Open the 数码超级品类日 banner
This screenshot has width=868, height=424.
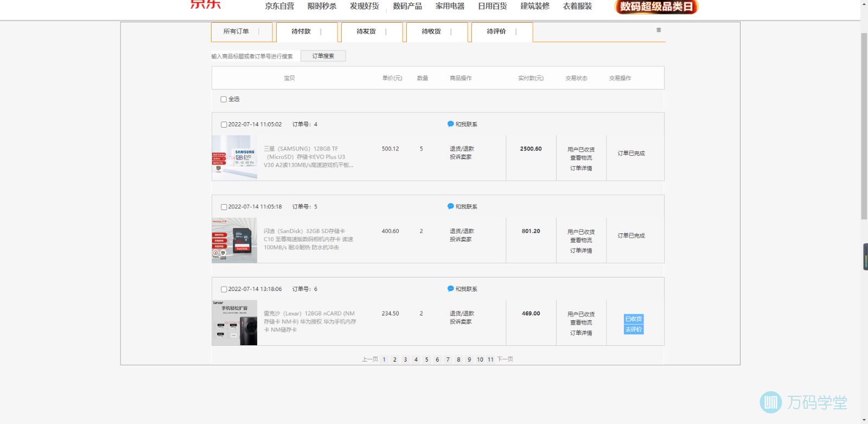[656, 7]
